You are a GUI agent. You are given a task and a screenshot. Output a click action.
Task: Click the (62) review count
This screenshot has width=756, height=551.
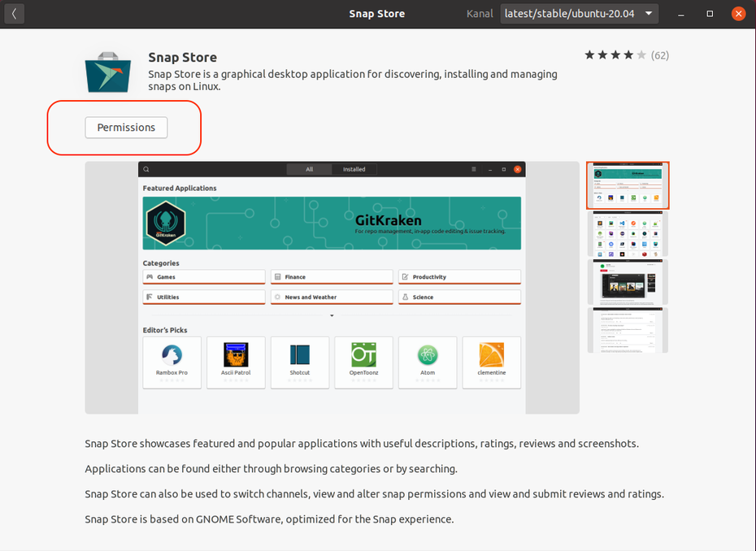pyautogui.click(x=659, y=55)
